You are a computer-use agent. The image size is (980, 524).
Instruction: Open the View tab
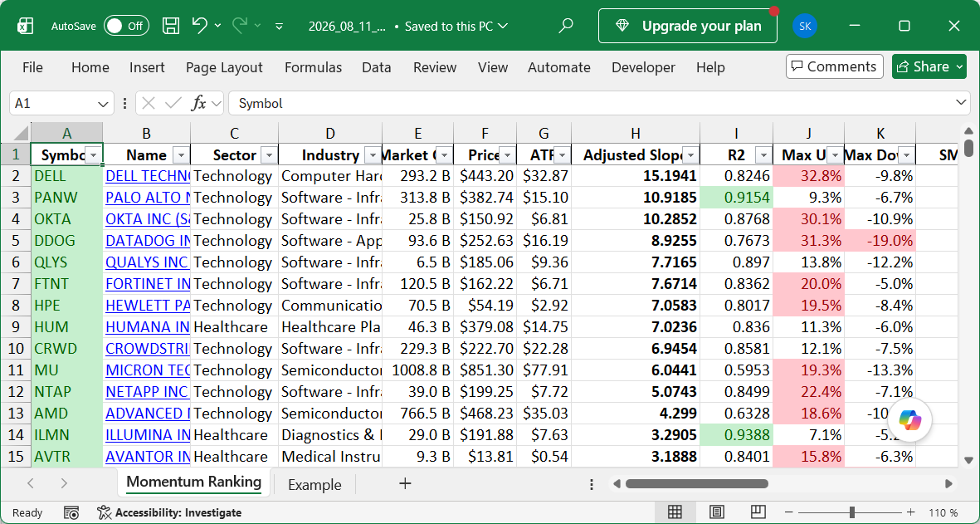[x=493, y=67]
